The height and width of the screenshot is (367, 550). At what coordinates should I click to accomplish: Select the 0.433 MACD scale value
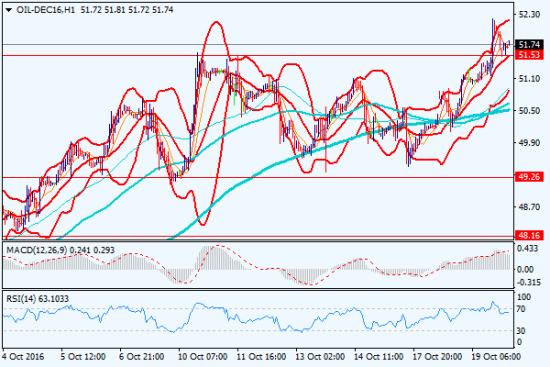coord(528,249)
